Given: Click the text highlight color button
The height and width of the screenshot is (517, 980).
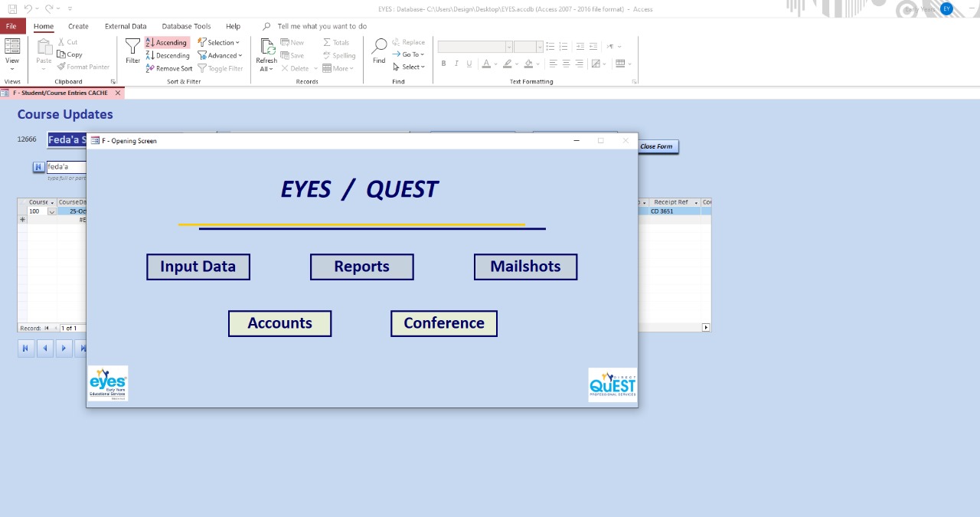Looking at the screenshot, I should 507,64.
